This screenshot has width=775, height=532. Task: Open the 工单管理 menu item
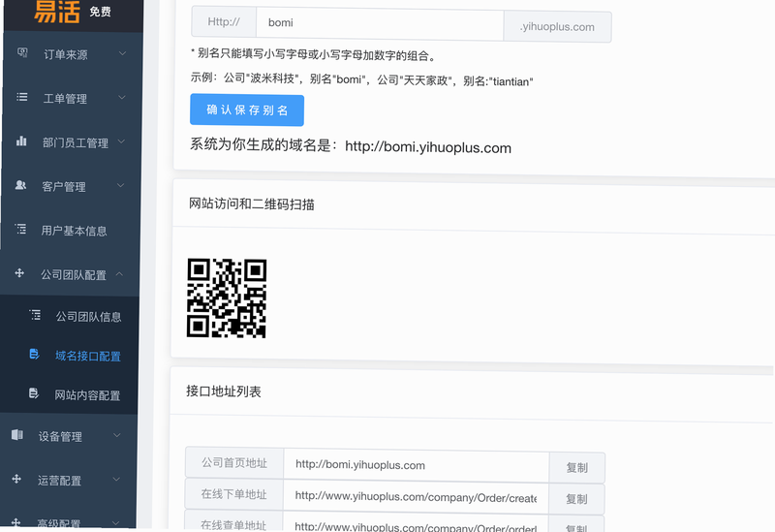click(72, 98)
